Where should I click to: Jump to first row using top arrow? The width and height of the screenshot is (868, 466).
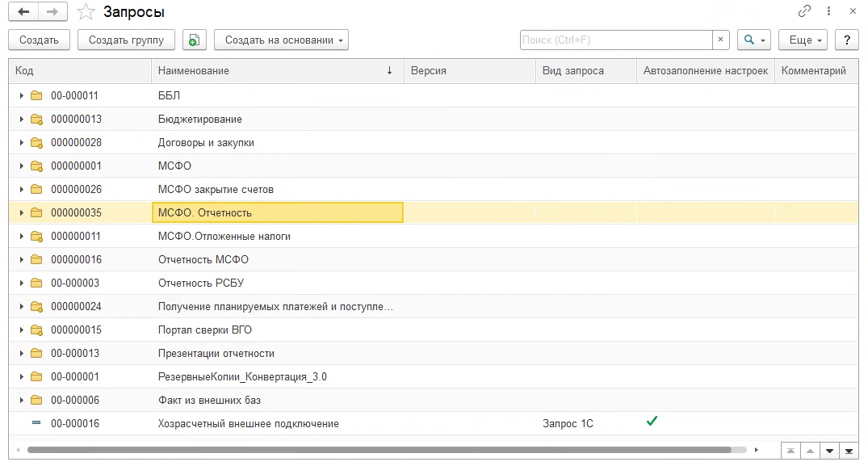(x=790, y=450)
